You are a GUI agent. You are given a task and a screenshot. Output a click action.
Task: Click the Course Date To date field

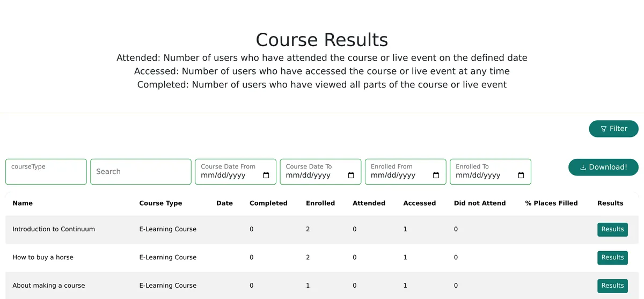pos(320,172)
